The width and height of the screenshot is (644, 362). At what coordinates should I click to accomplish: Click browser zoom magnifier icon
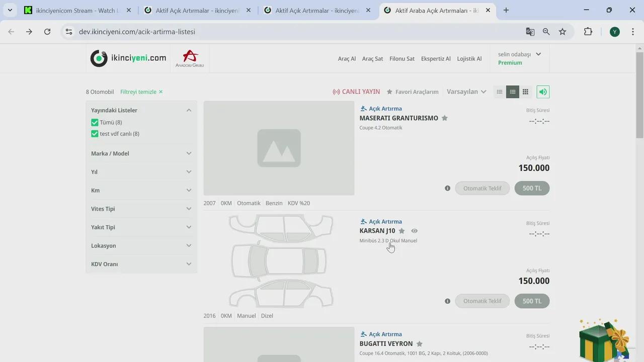[x=546, y=32]
